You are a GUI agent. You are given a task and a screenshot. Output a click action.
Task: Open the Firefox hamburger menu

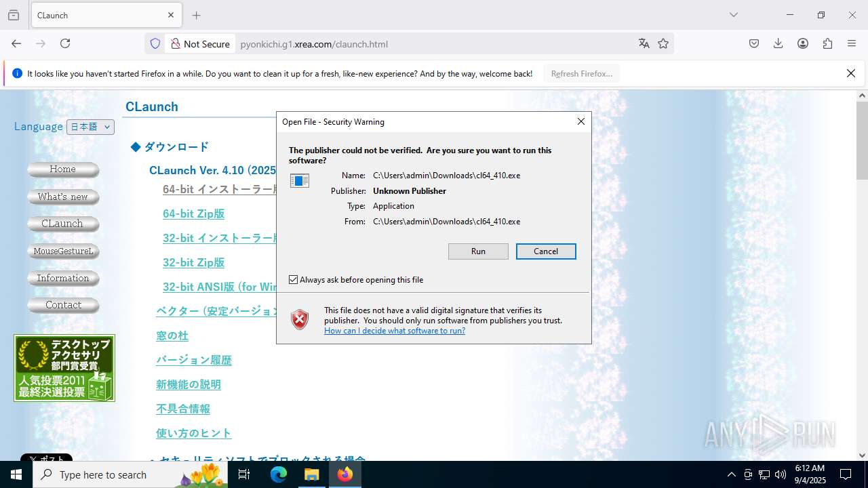[852, 43]
